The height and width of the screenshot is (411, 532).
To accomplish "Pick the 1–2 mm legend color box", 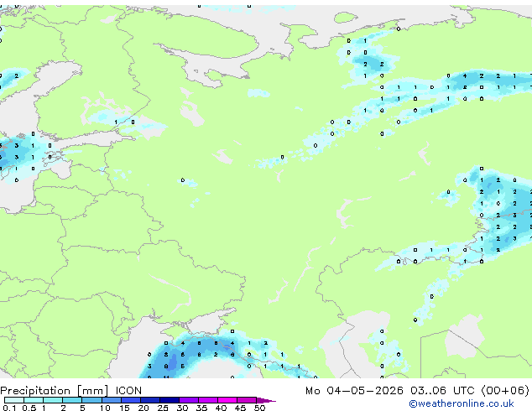I will (x=53, y=400).
